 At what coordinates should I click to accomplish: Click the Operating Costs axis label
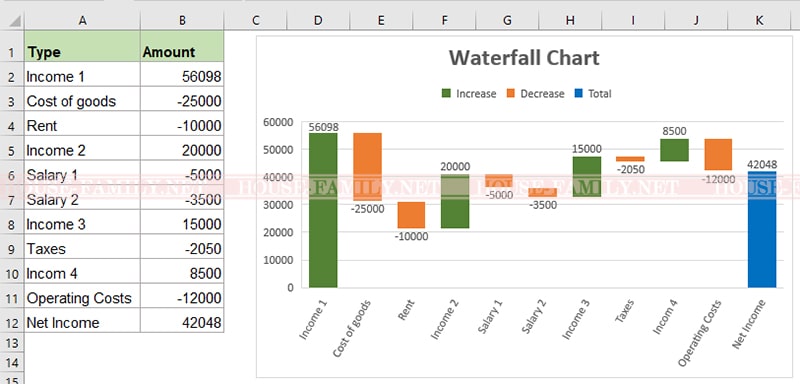[x=700, y=333]
